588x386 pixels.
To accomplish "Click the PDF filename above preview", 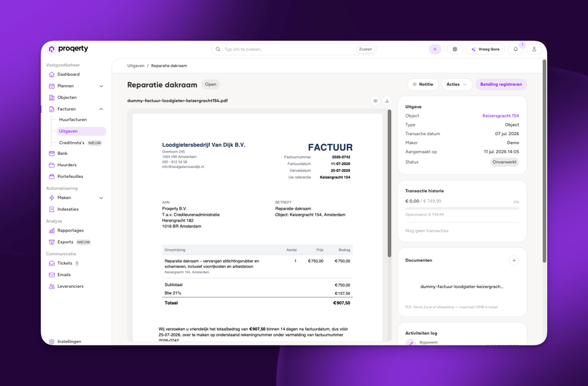I will coord(178,101).
